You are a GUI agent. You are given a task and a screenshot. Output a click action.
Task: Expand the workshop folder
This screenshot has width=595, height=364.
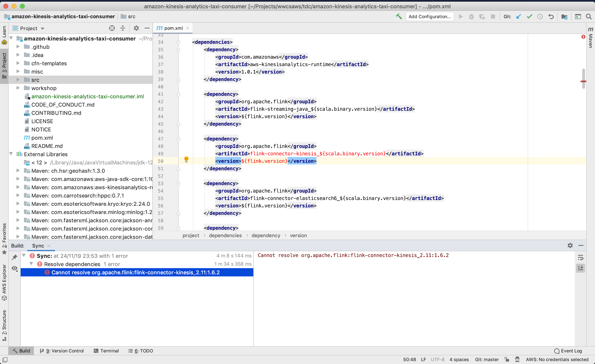tap(18, 88)
